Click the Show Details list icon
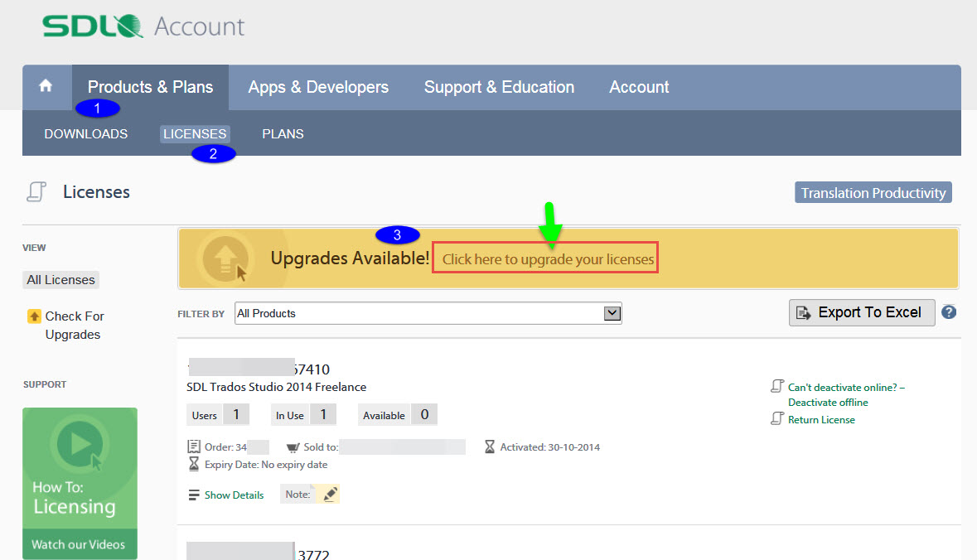 (194, 495)
